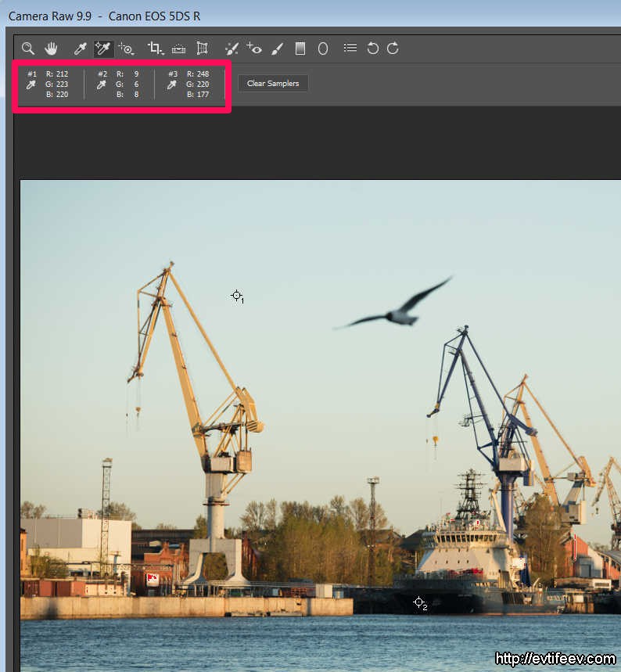The height and width of the screenshot is (672, 621).
Task: Choose the Transform tool
Action: coord(203,49)
